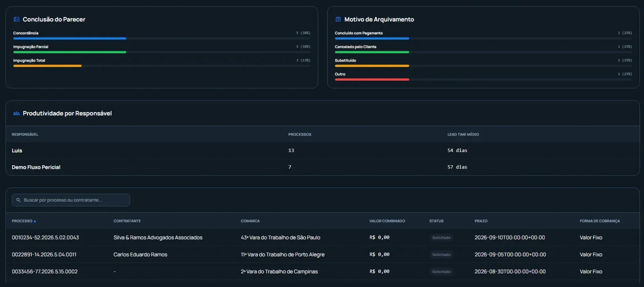
Task: Sort table by PRAZO column header
Action: (481, 221)
